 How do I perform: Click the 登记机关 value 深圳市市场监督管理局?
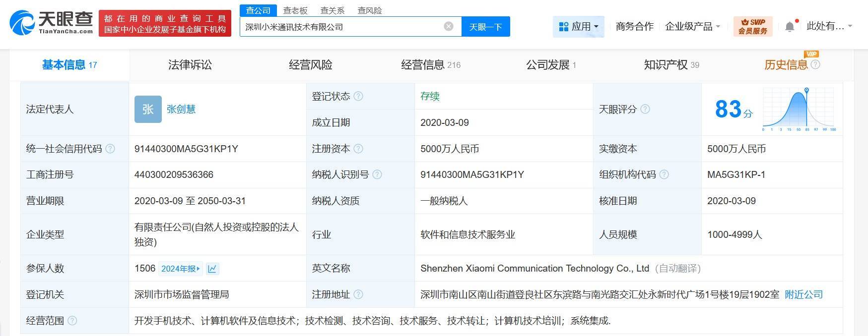pos(181,294)
